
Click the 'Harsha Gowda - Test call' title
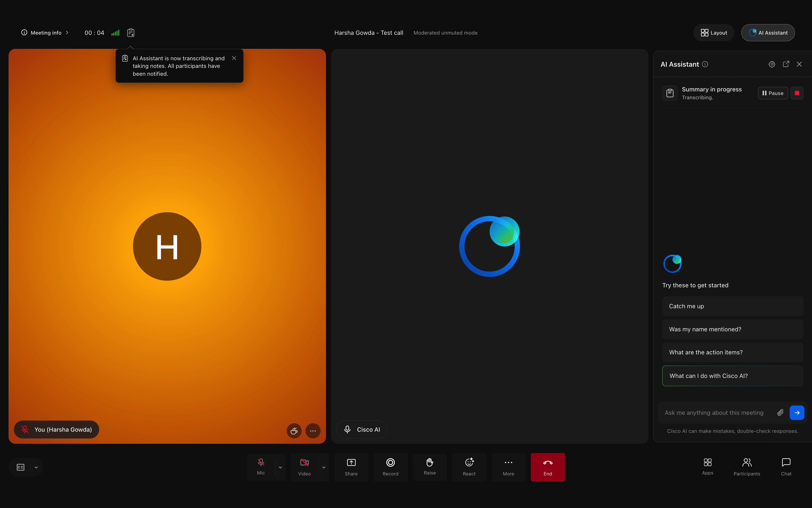(x=369, y=33)
